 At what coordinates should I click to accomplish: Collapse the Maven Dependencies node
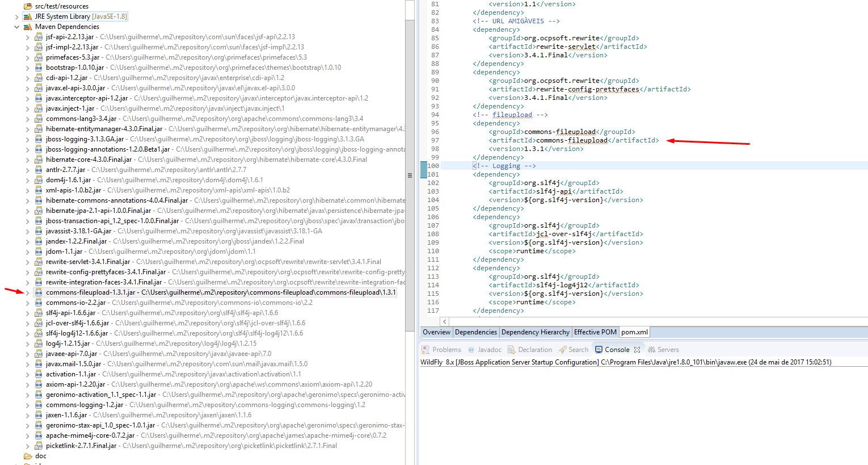(x=16, y=27)
